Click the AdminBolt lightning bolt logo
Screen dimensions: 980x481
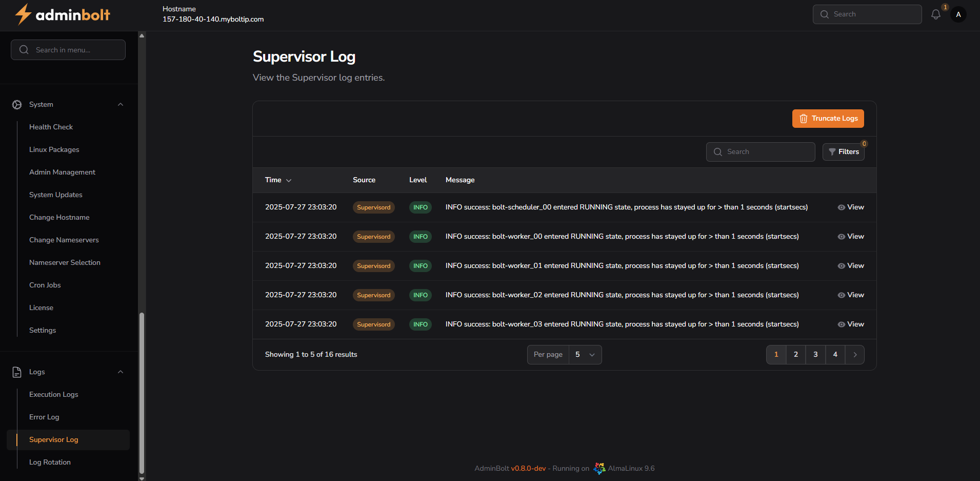23,14
